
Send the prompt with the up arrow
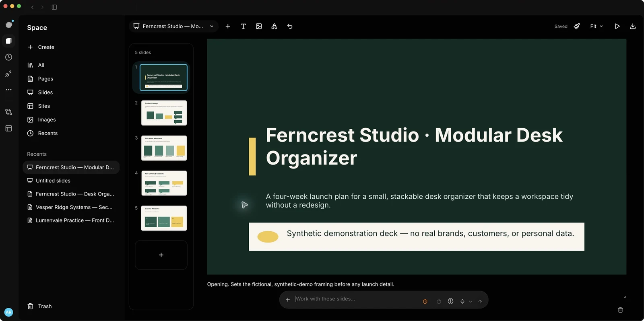point(480,301)
